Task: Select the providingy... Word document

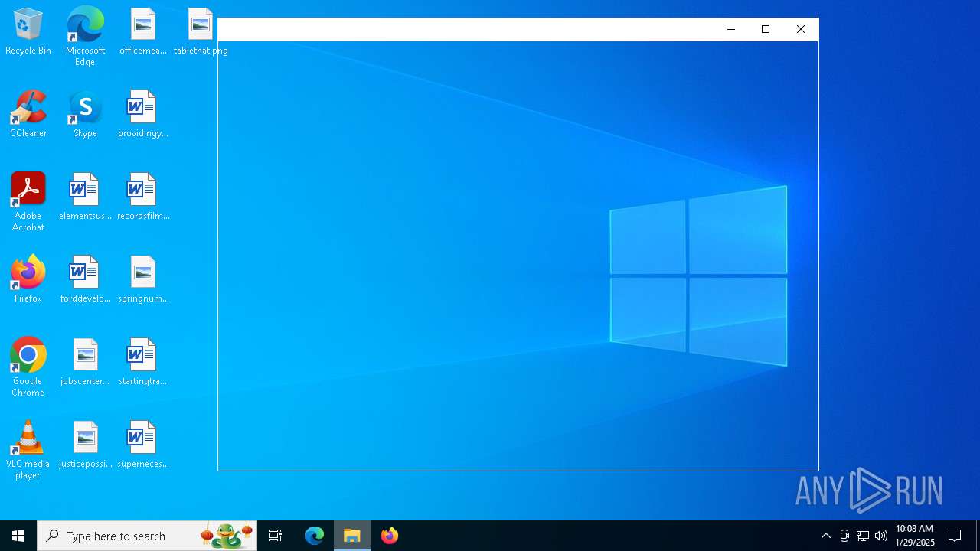Action: (x=142, y=115)
